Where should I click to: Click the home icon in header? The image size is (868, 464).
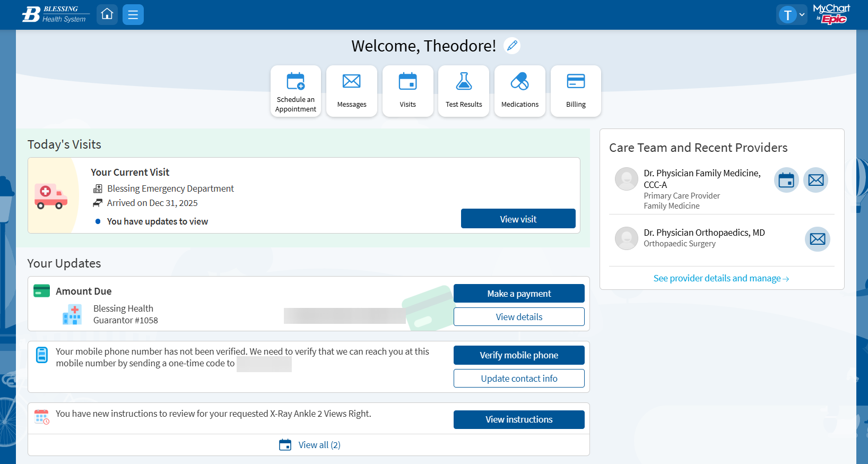[x=107, y=14]
